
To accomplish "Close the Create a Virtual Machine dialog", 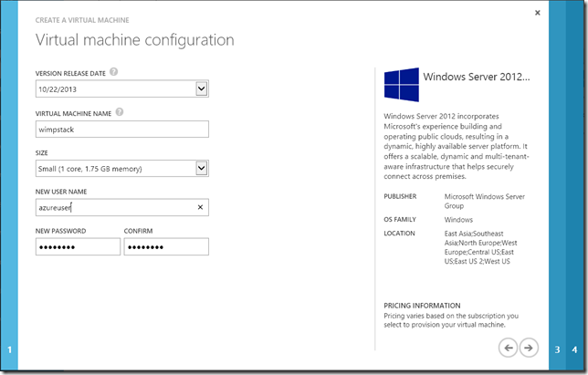I will (x=538, y=13).
